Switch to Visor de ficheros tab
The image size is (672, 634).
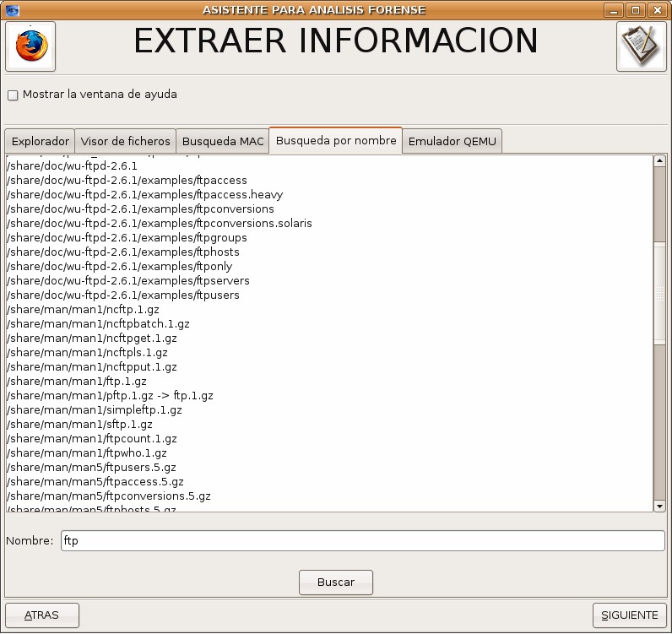(126, 142)
